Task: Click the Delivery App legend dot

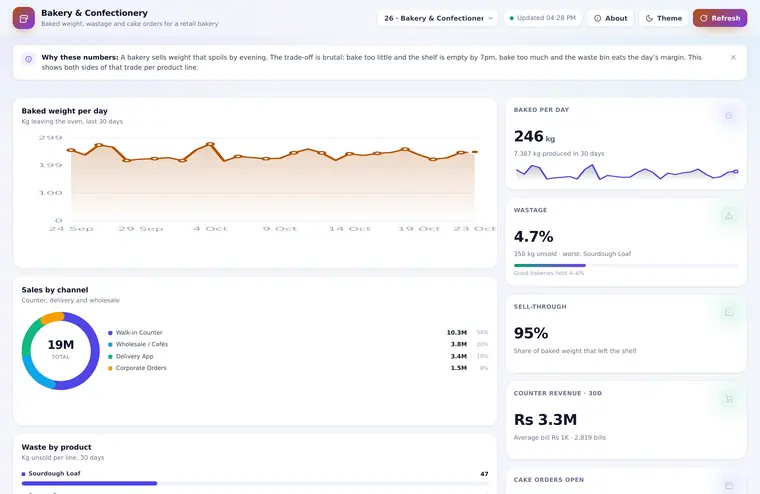Action: (x=110, y=356)
